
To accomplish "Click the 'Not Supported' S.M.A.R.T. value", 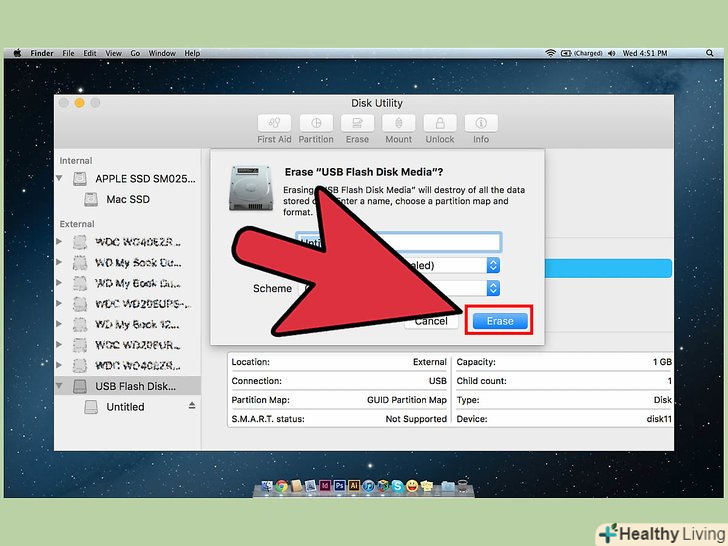I will tap(416, 419).
